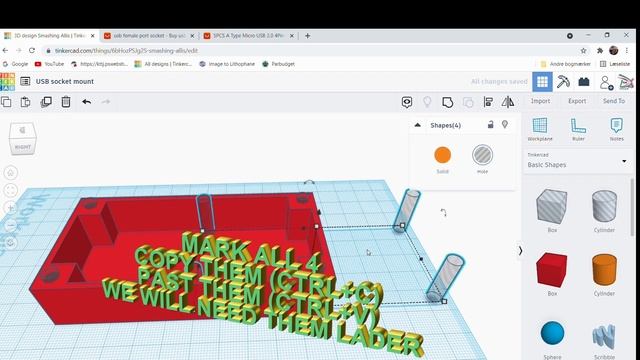Click the Home view button
This screenshot has height=360, width=640.
click(x=11, y=173)
